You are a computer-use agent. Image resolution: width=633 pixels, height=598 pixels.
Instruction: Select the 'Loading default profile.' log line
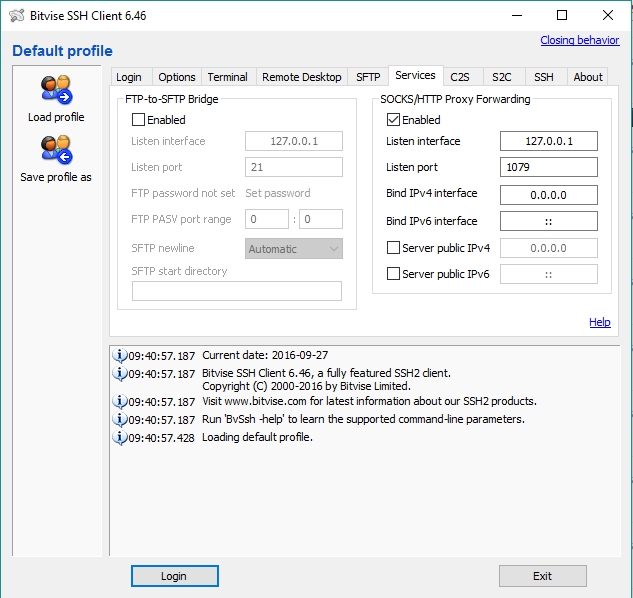click(257, 437)
